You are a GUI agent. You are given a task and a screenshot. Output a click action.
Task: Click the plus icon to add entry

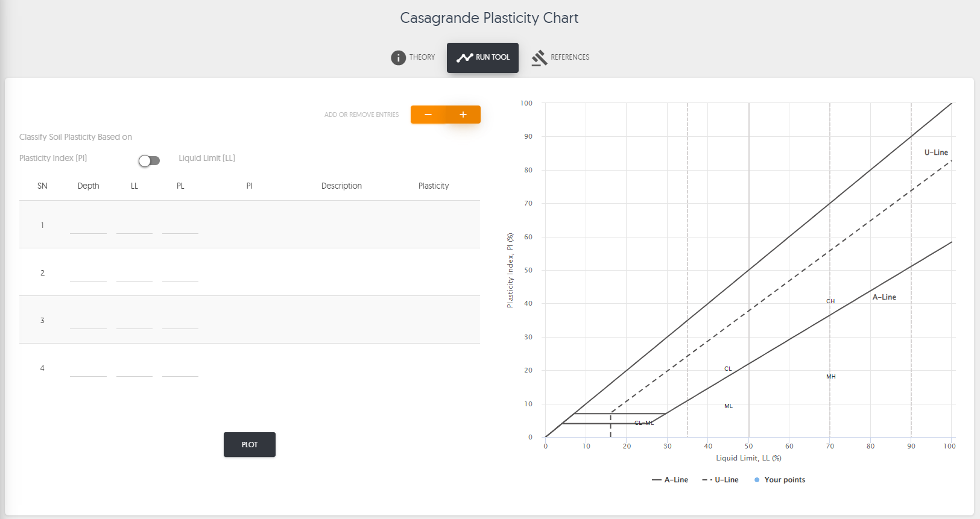[463, 115]
